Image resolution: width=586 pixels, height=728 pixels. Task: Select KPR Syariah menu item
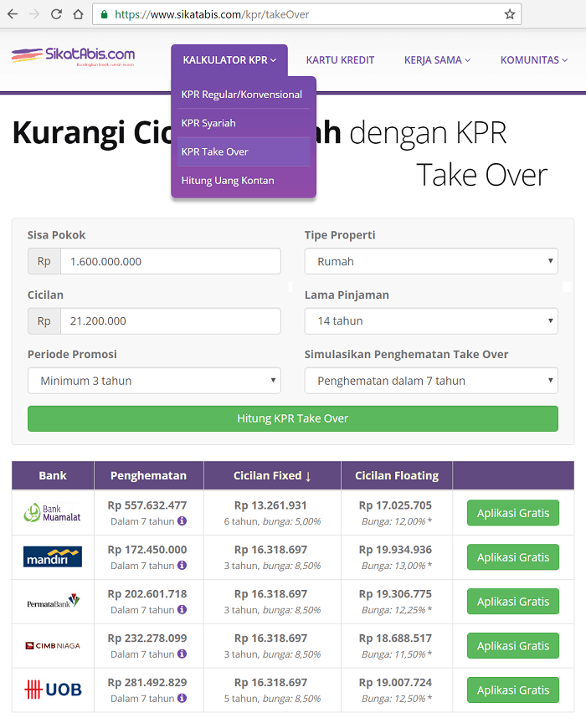(208, 123)
